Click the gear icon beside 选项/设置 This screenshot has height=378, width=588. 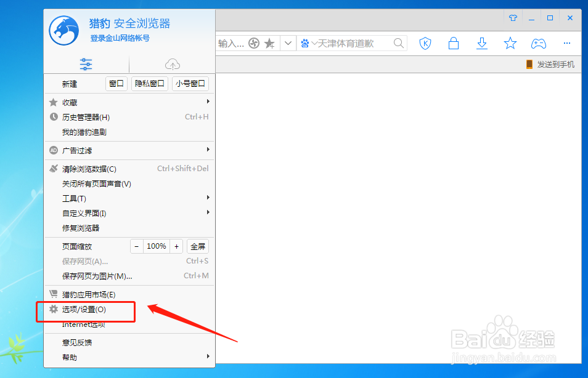[54, 309]
